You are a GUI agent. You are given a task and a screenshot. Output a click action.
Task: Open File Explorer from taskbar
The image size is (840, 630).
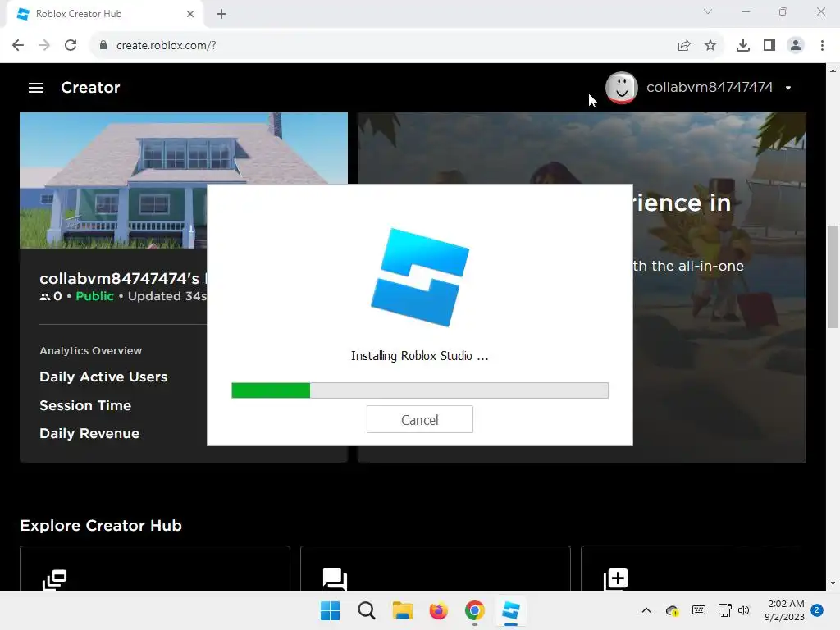pyautogui.click(x=402, y=610)
